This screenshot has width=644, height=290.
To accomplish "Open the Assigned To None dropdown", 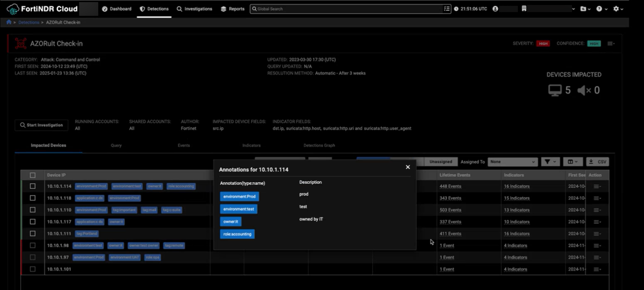I will [x=512, y=162].
